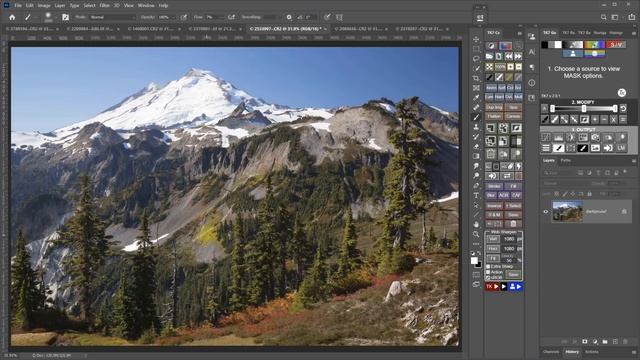
Task: Switch to the Channels tab
Action: click(x=551, y=352)
